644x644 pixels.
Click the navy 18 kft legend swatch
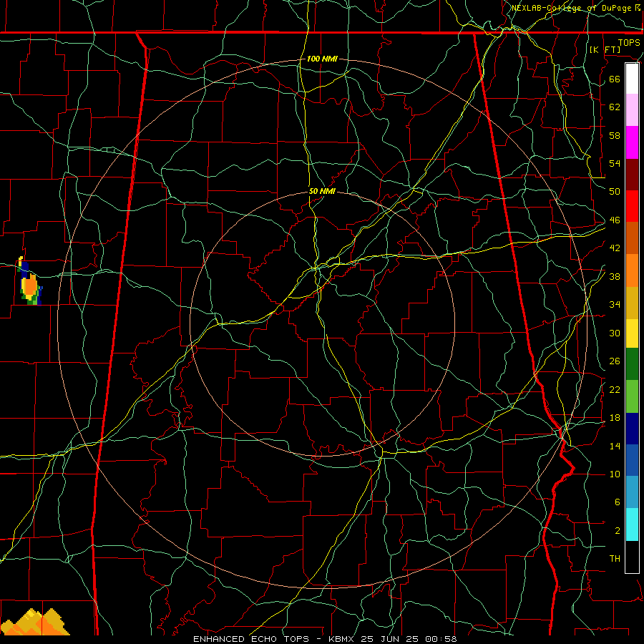click(x=632, y=429)
